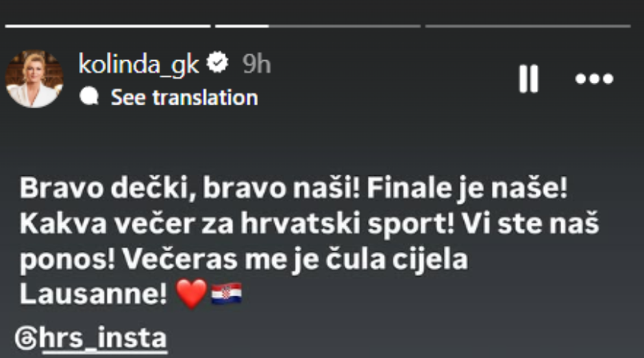Open the three-dot more options menu
The width and height of the screenshot is (644, 358).
point(594,79)
